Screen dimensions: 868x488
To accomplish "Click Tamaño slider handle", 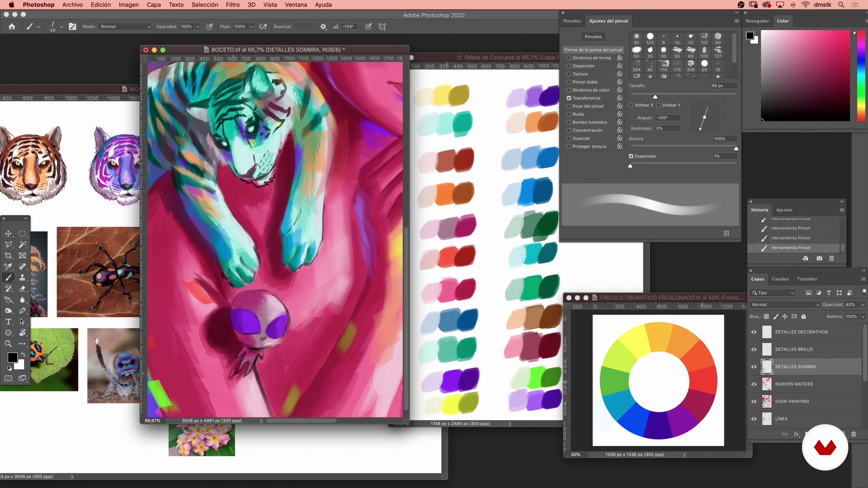I will click(655, 97).
